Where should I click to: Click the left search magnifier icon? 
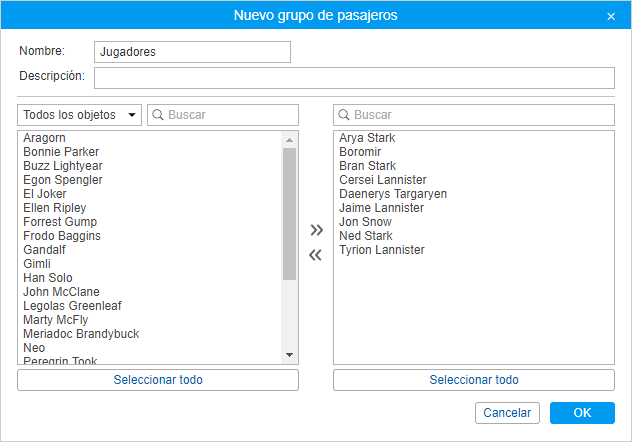pyautogui.click(x=158, y=115)
